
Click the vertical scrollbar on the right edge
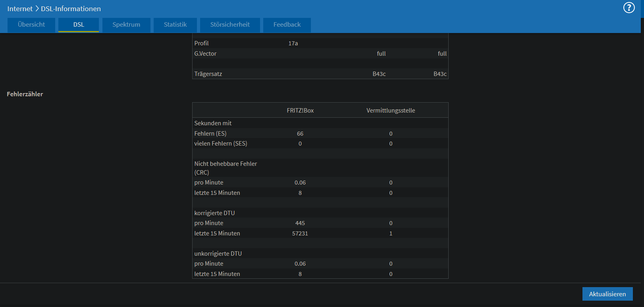coord(642,153)
